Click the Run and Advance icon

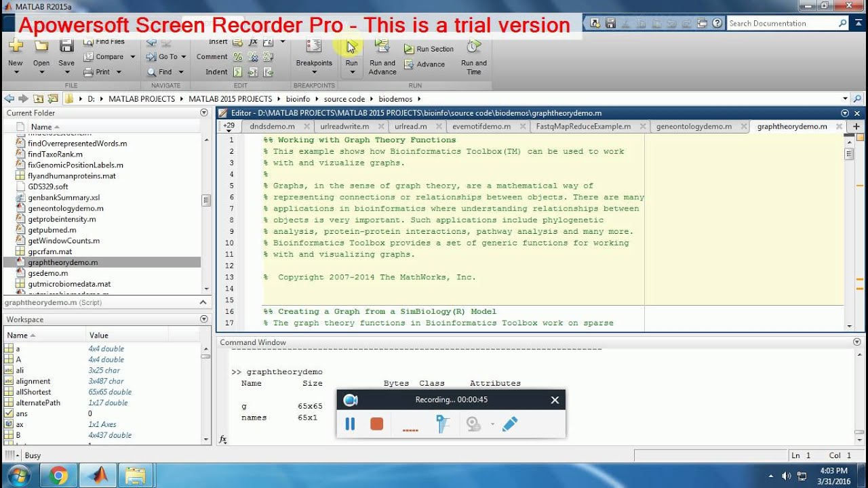coord(382,46)
